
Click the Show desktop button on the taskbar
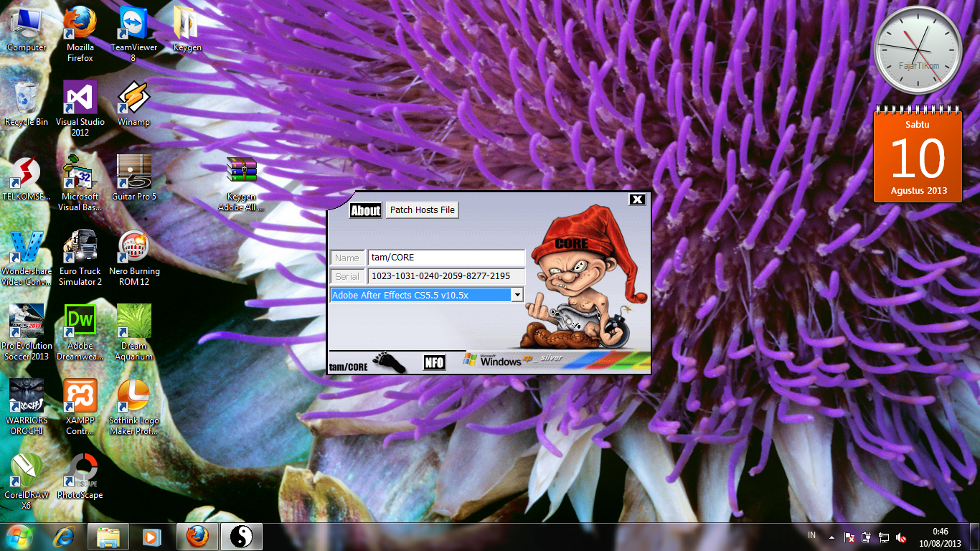click(x=974, y=537)
